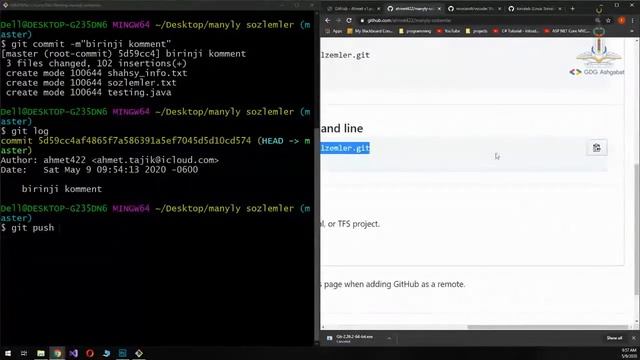Bookmark this page with star icon
The height and width of the screenshot is (360, 640).
pos(609,20)
